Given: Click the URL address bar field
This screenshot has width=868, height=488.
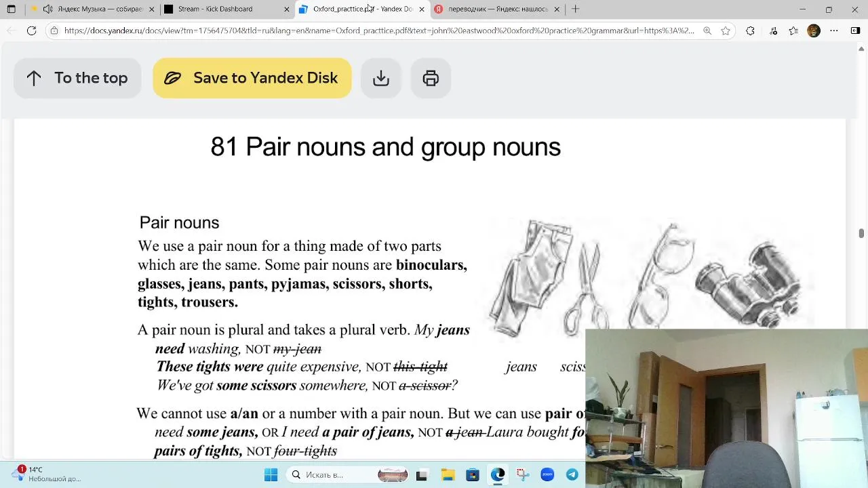Looking at the screenshot, I should [378, 30].
